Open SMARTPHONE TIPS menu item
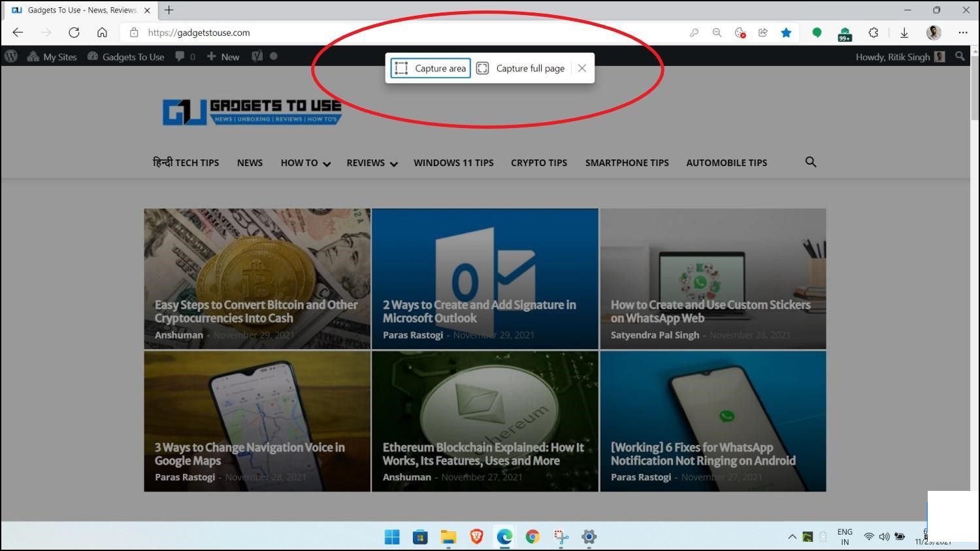 (627, 163)
